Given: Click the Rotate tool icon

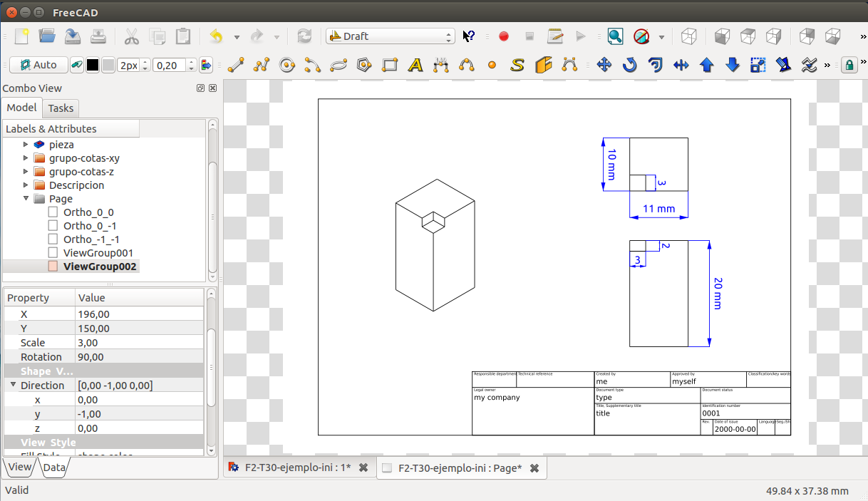Looking at the screenshot, I should point(629,66).
